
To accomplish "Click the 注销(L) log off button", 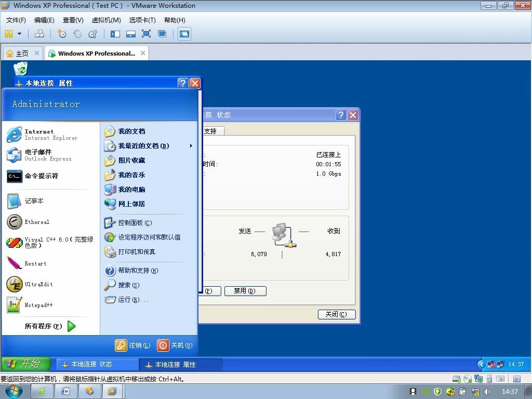I will click(x=132, y=345).
